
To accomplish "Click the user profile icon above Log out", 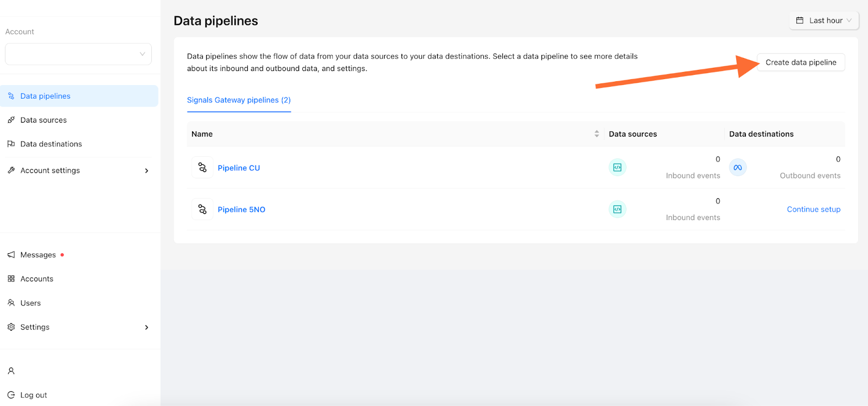I will click(11, 371).
